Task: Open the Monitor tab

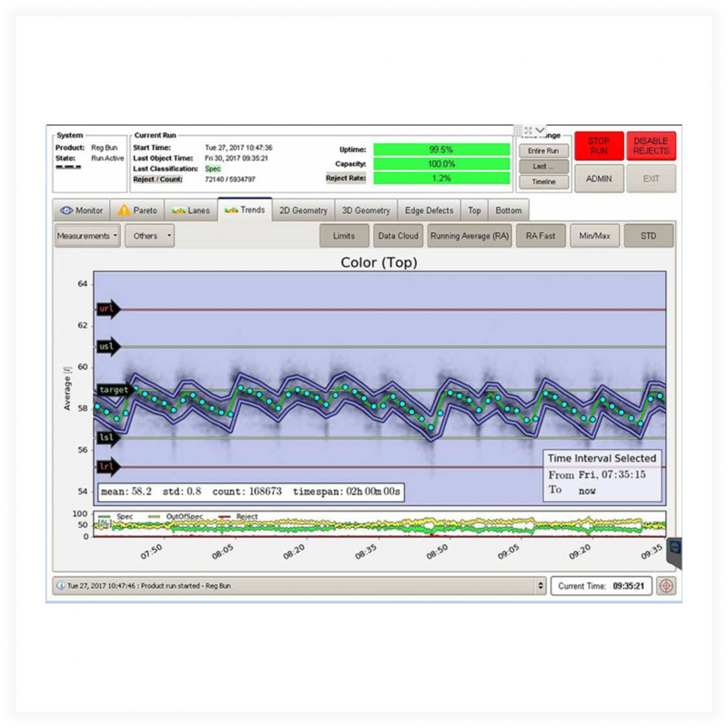Action: [81, 210]
